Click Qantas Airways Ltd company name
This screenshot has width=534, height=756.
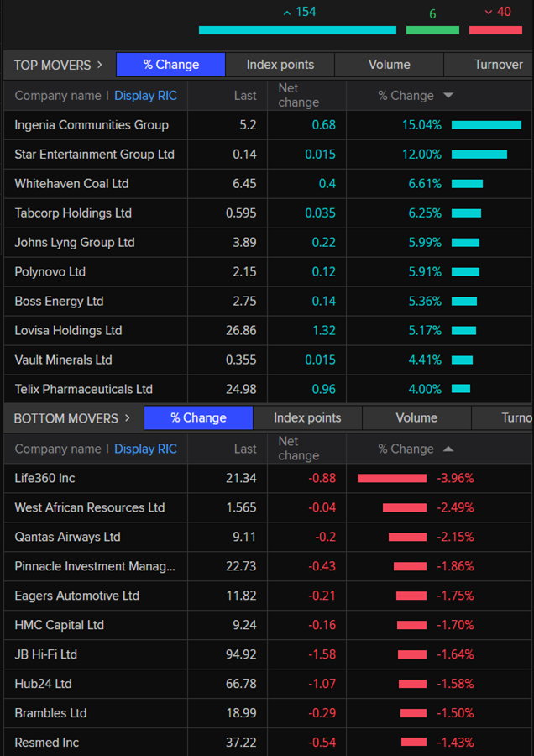[x=67, y=537]
